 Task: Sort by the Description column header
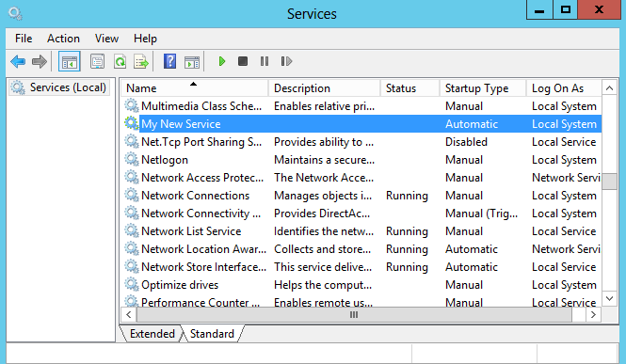click(324, 88)
